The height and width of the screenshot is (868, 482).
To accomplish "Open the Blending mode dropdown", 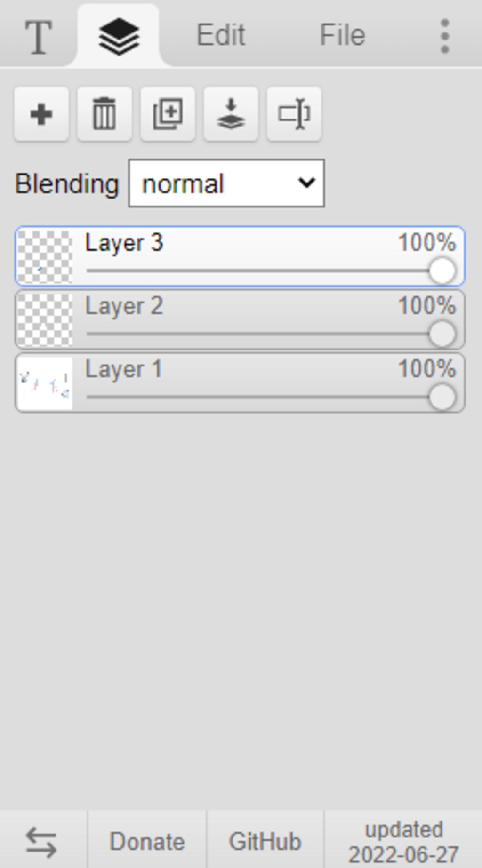I will pos(226,183).
